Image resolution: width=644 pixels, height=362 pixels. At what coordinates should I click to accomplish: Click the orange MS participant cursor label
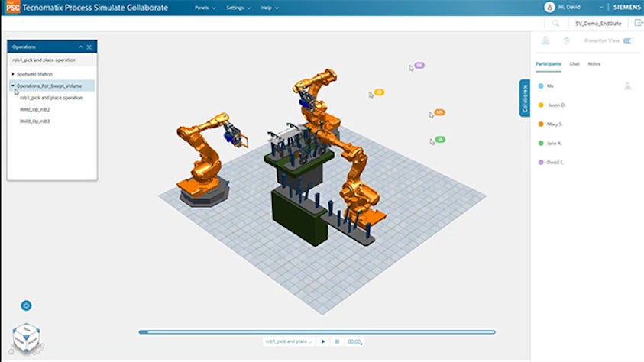click(x=439, y=112)
